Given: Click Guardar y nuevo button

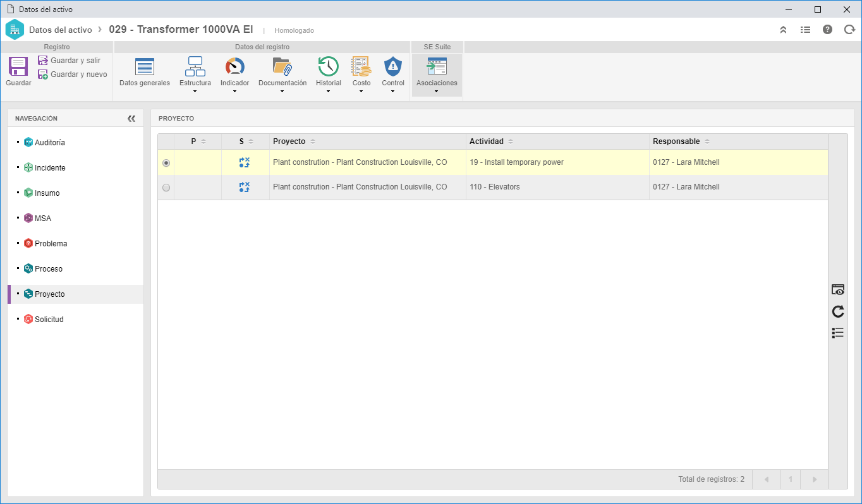Looking at the screenshot, I should (72, 75).
